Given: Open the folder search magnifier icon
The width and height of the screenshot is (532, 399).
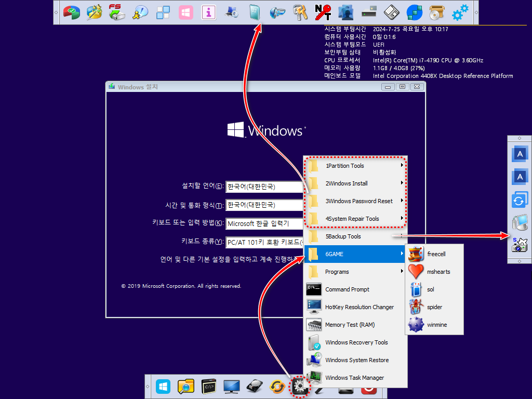Looking at the screenshot, I should (x=186, y=387).
